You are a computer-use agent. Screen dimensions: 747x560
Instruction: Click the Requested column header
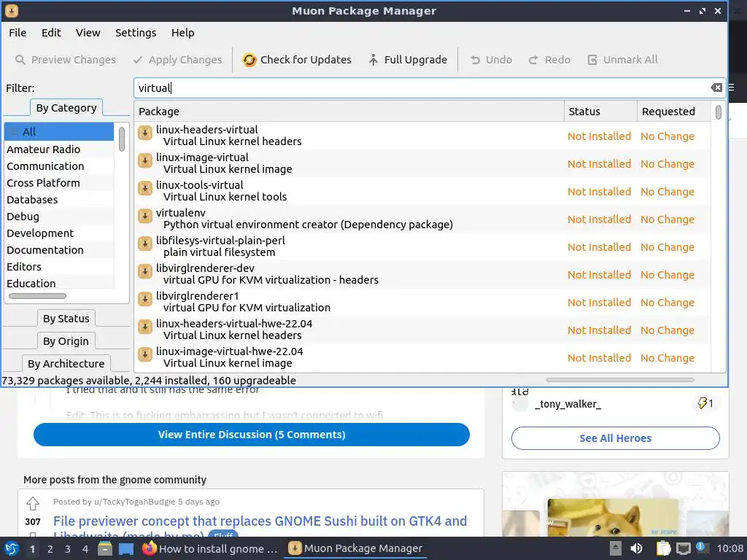pyautogui.click(x=673, y=112)
